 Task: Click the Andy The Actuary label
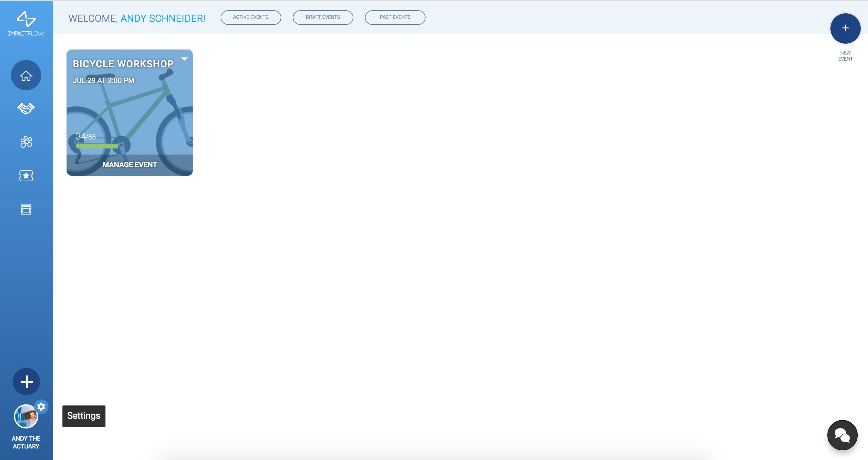(26, 442)
